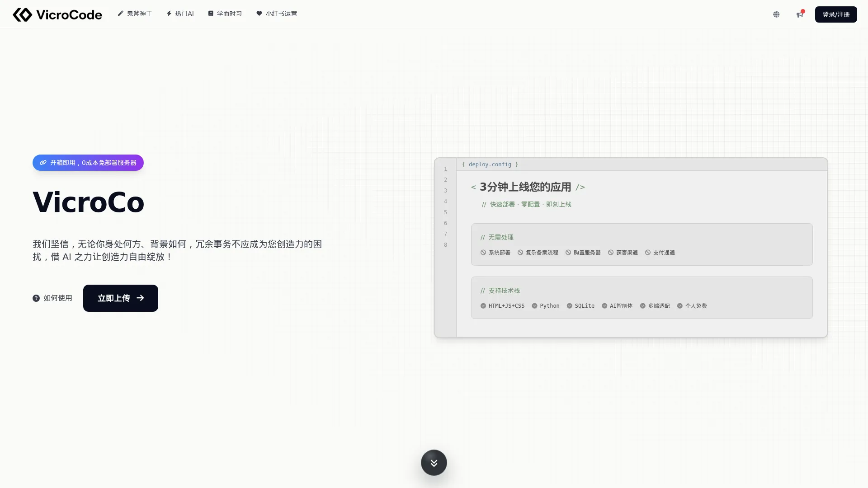Click the question mark help icon
Viewport: 868px width, 488px height.
coord(36,298)
